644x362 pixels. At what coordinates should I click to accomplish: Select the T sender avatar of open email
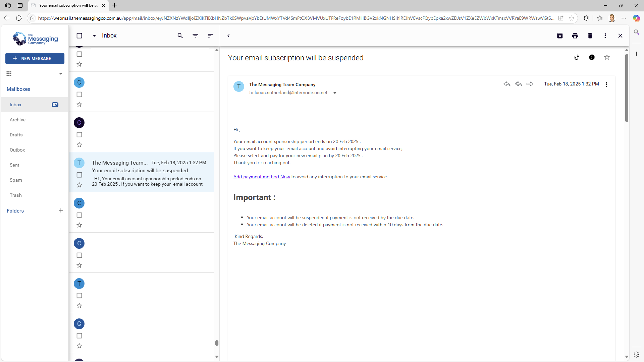(239, 86)
